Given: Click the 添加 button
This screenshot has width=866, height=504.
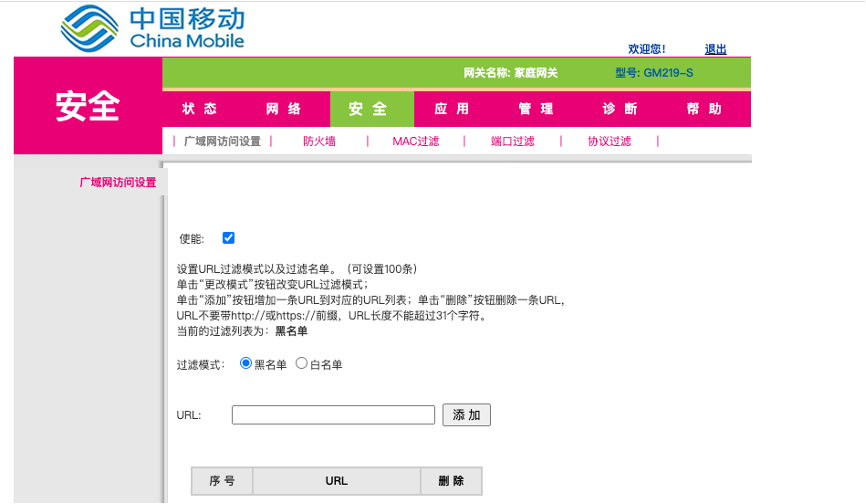Looking at the screenshot, I should 467,415.
